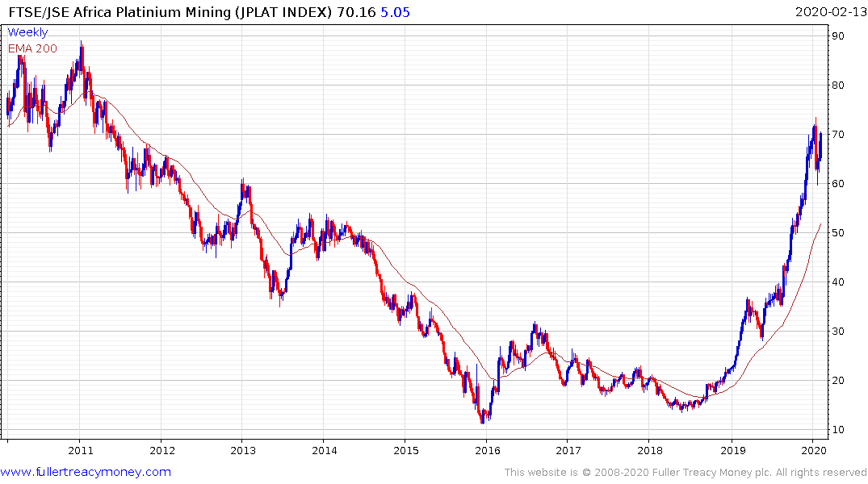
Task: Click the 2011 x-axis label
Action: coord(81,450)
